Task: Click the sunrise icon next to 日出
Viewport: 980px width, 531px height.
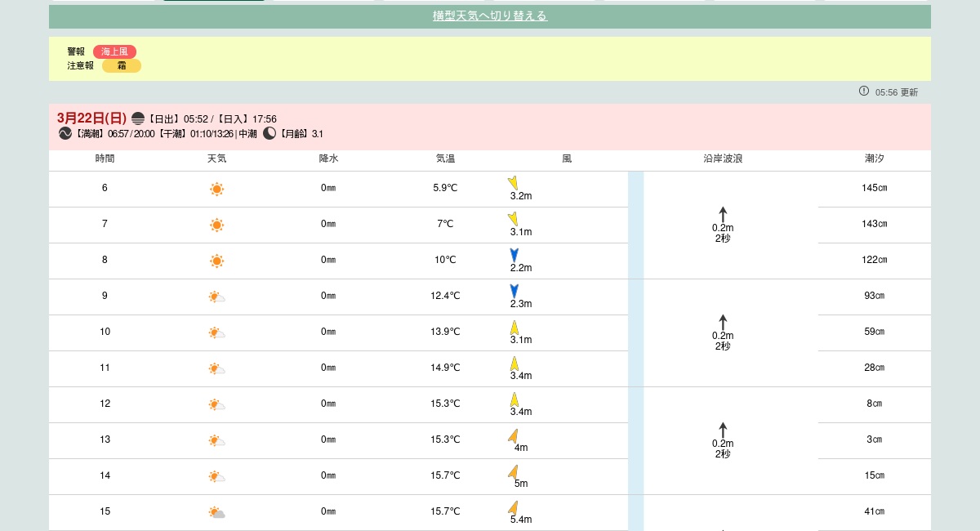Action: [138, 118]
